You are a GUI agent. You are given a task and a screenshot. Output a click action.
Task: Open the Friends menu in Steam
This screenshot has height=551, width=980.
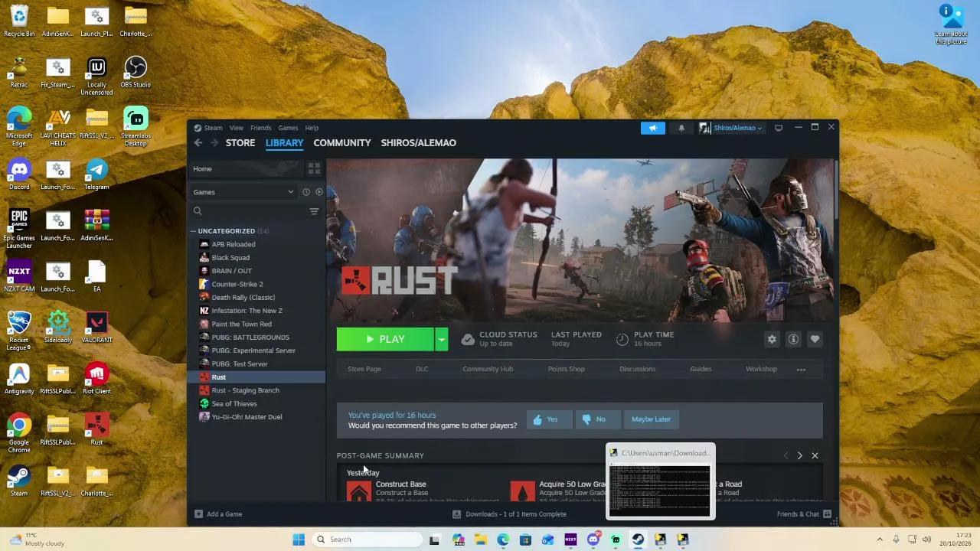(260, 128)
